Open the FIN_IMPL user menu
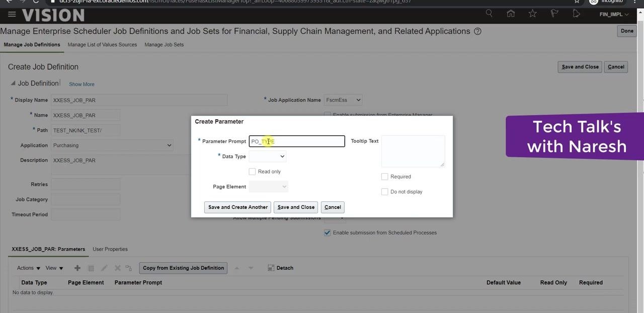This screenshot has height=313, width=644. click(614, 14)
